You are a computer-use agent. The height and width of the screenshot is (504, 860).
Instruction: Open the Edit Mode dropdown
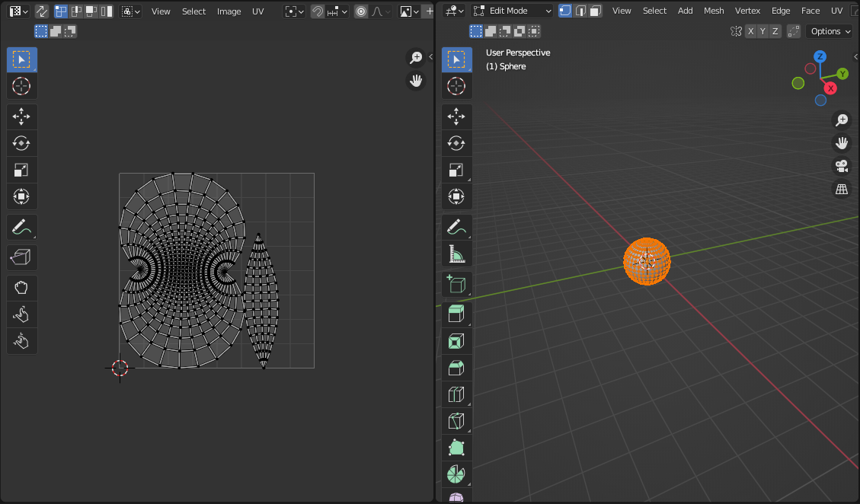pos(511,11)
